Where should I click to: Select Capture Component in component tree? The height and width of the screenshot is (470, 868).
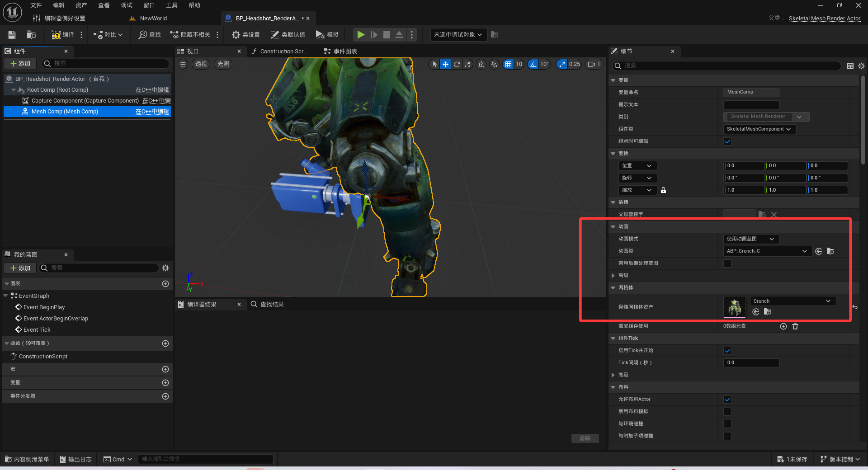(85, 101)
